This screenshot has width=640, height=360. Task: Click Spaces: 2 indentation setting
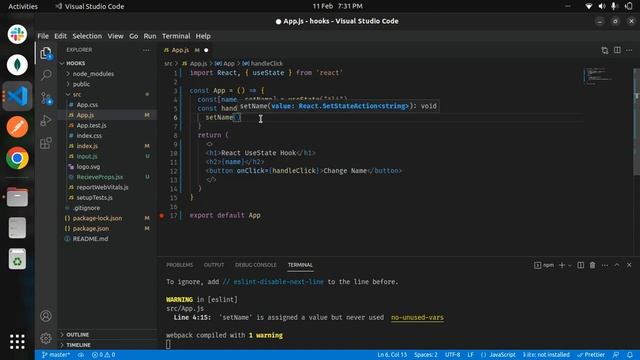point(425,355)
